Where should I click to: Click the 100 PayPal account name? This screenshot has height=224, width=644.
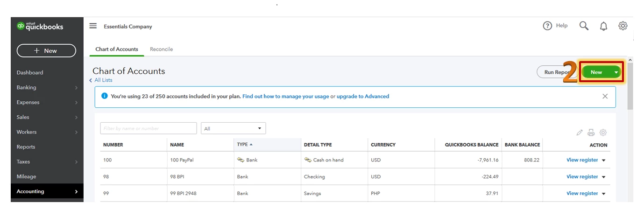pyautogui.click(x=182, y=160)
